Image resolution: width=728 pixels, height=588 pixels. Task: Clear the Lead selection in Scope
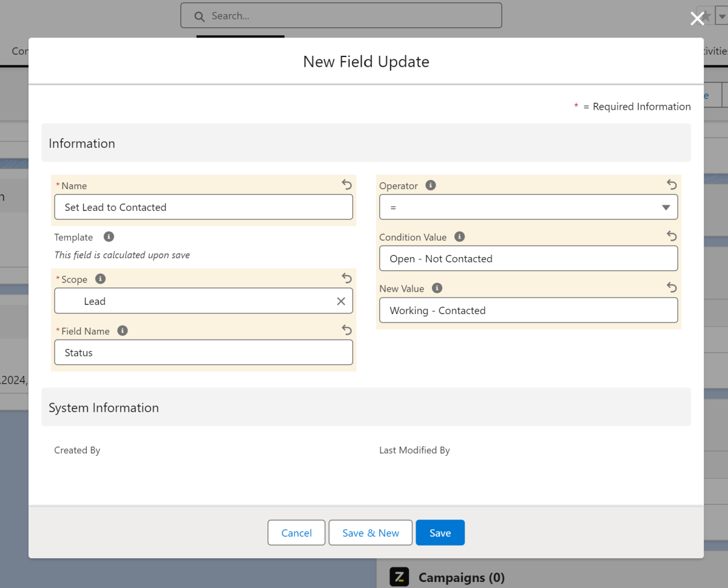[341, 301]
